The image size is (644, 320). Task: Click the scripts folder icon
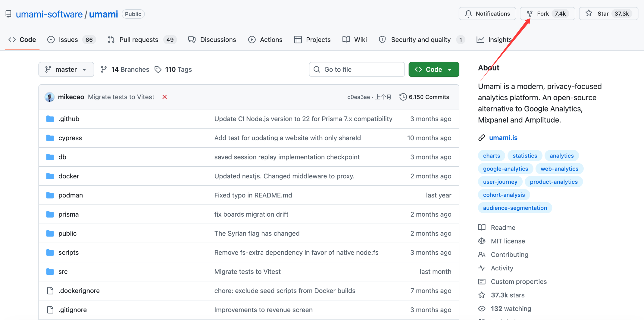pos(50,253)
